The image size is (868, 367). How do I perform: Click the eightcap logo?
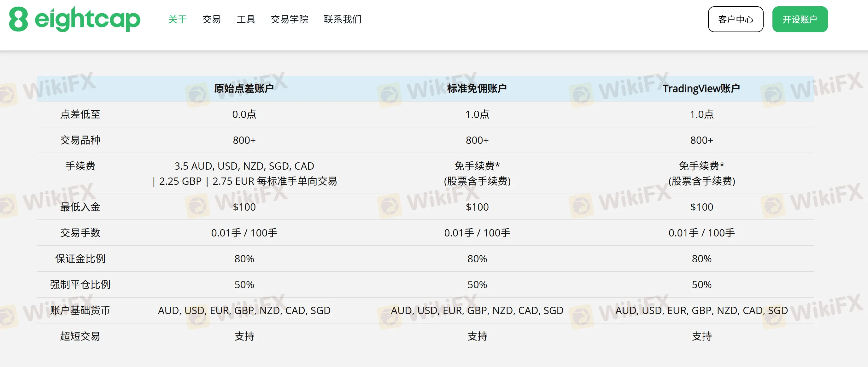click(74, 19)
